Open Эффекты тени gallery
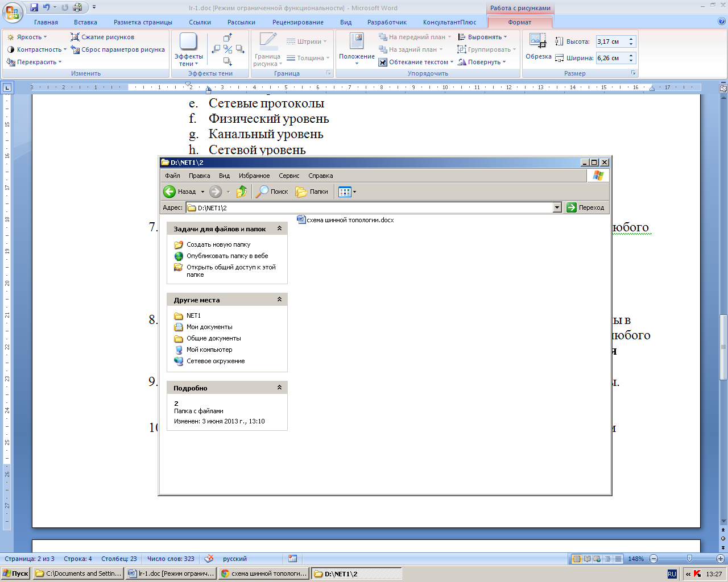The height and width of the screenshot is (582, 728). coord(188,49)
